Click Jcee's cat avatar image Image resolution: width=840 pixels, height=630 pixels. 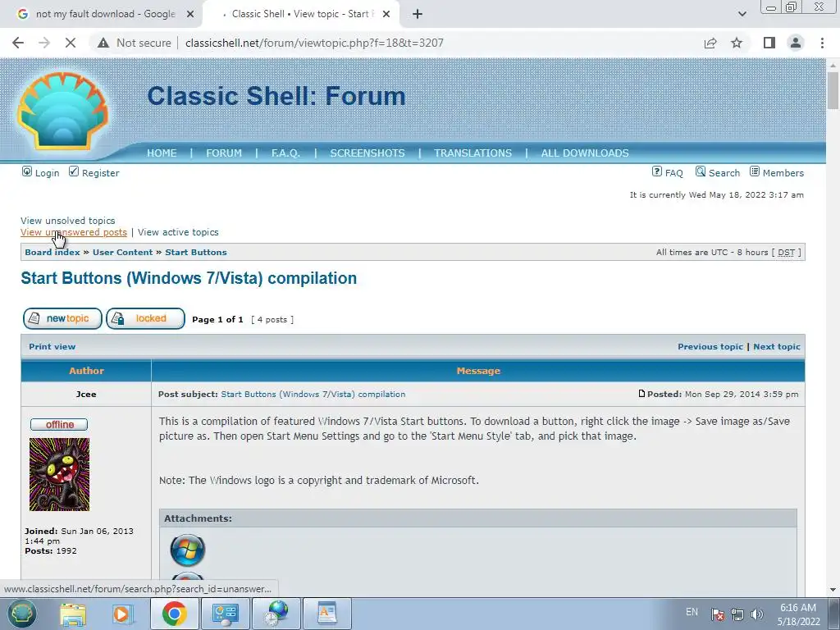click(x=59, y=475)
